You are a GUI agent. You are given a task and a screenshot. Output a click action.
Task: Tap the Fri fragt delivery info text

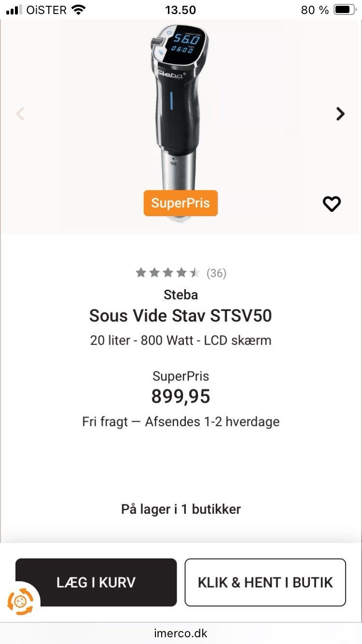[181, 421]
